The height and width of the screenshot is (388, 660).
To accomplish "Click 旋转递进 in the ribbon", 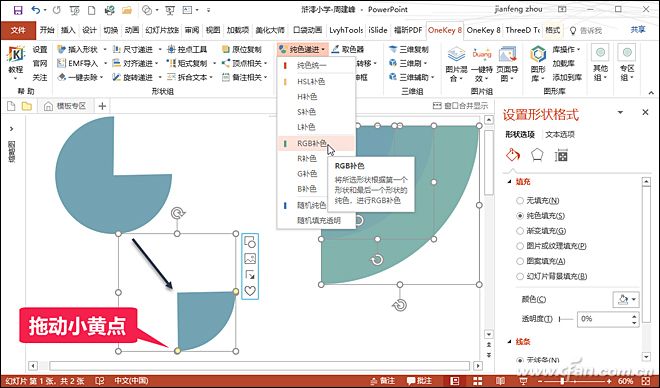I will click(x=133, y=77).
